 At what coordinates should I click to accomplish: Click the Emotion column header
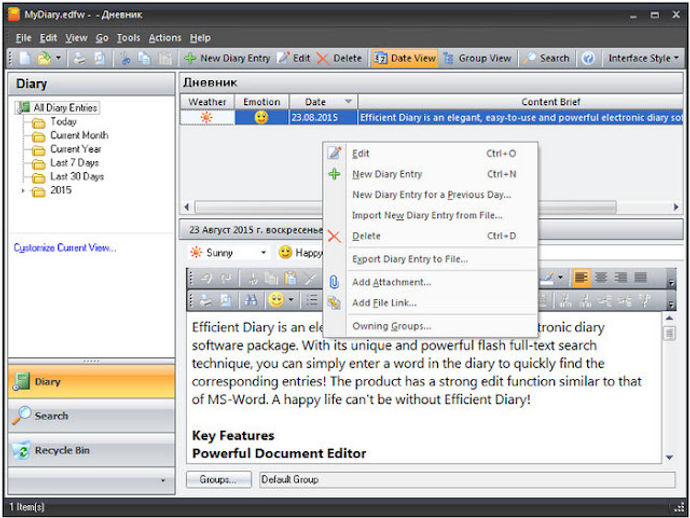[x=261, y=102]
